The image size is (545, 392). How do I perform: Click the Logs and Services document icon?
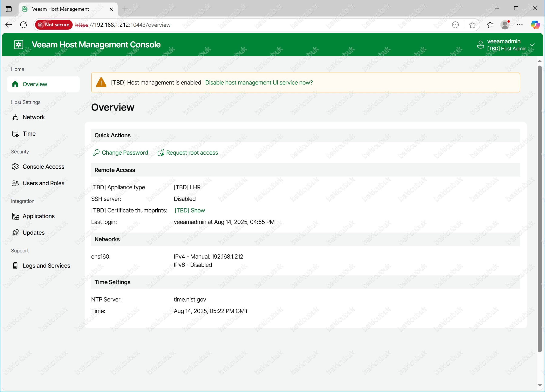15,266
